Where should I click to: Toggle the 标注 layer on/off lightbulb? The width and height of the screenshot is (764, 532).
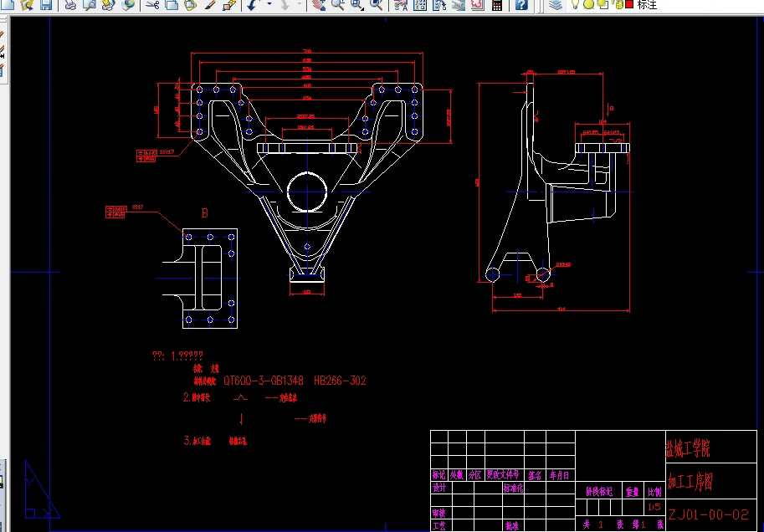pos(576,5)
